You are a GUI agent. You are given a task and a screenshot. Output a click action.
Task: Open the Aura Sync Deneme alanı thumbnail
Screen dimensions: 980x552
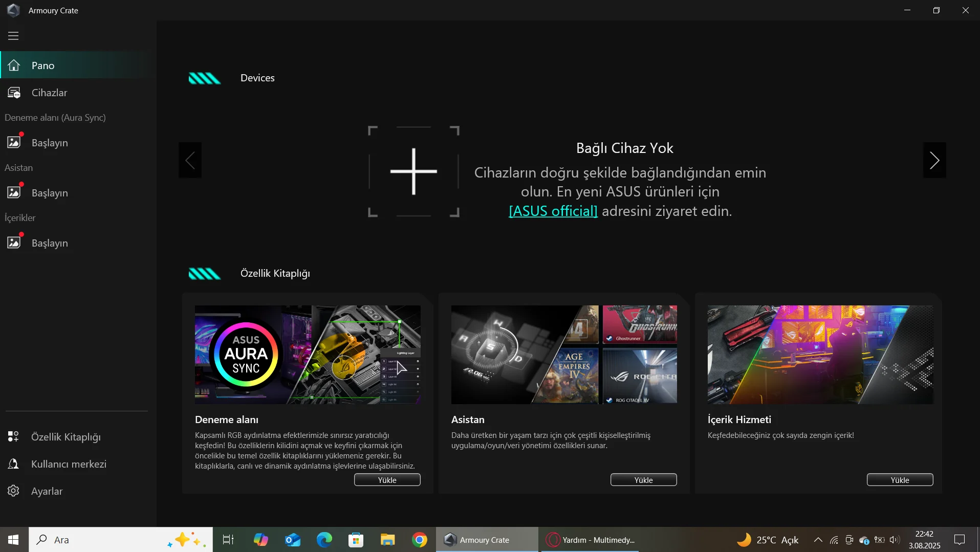click(x=308, y=355)
